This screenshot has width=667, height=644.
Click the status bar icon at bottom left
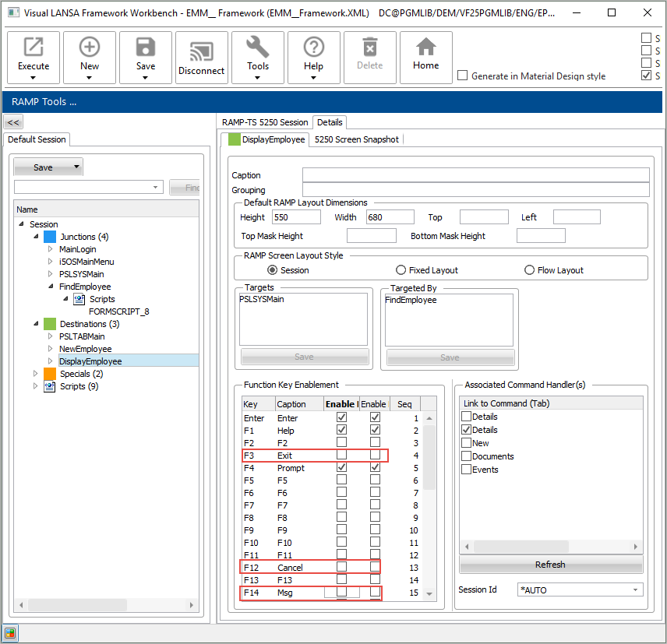[10, 632]
